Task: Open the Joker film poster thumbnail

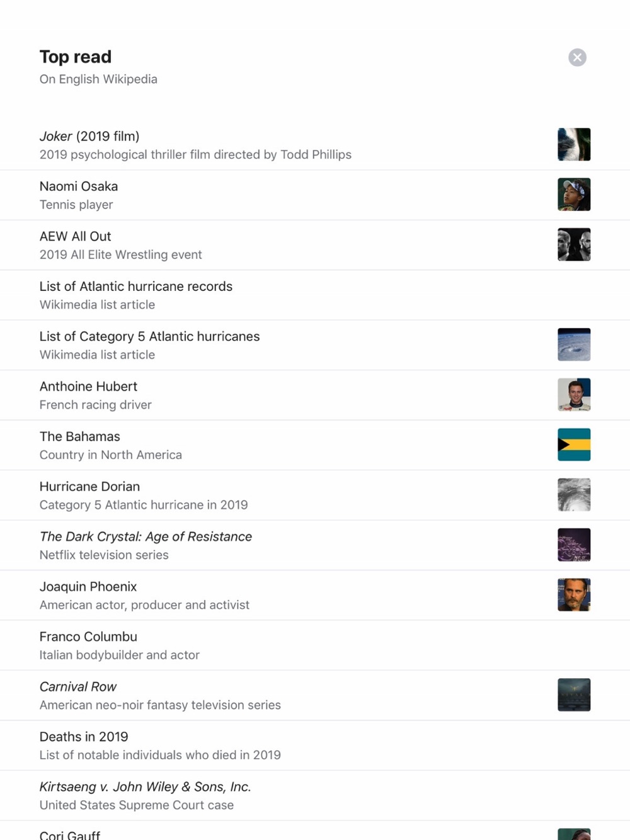Action: coord(574,144)
